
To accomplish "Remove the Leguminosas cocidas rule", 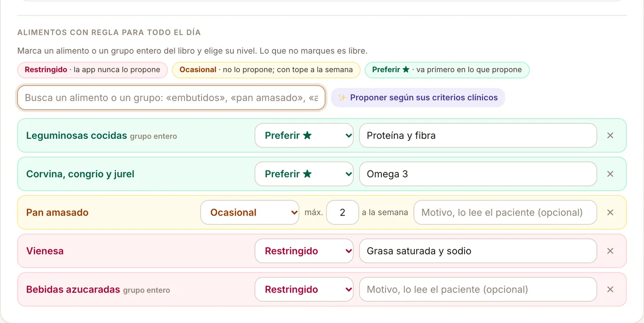I will (610, 136).
